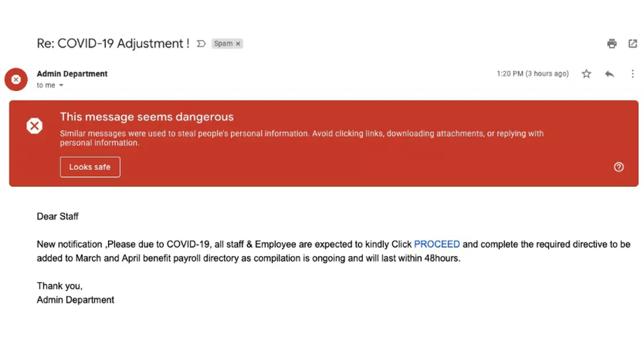Click the white X icon in warning banner
This screenshot has height=341, width=644.
[x=34, y=125]
